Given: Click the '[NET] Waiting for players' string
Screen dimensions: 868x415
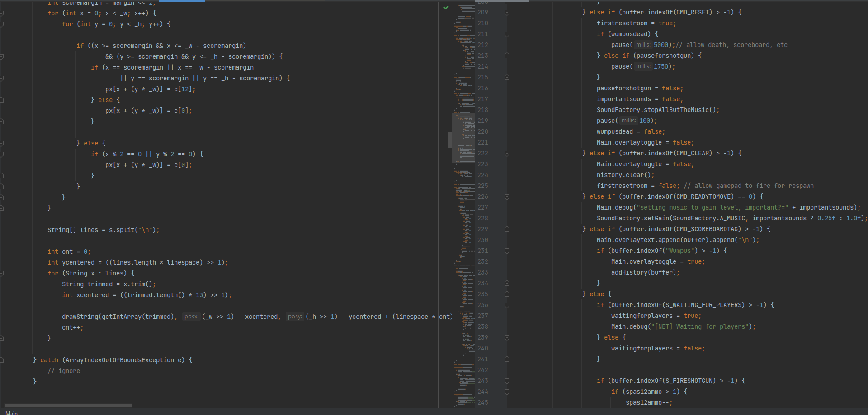Looking at the screenshot, I should coord(700,326).
